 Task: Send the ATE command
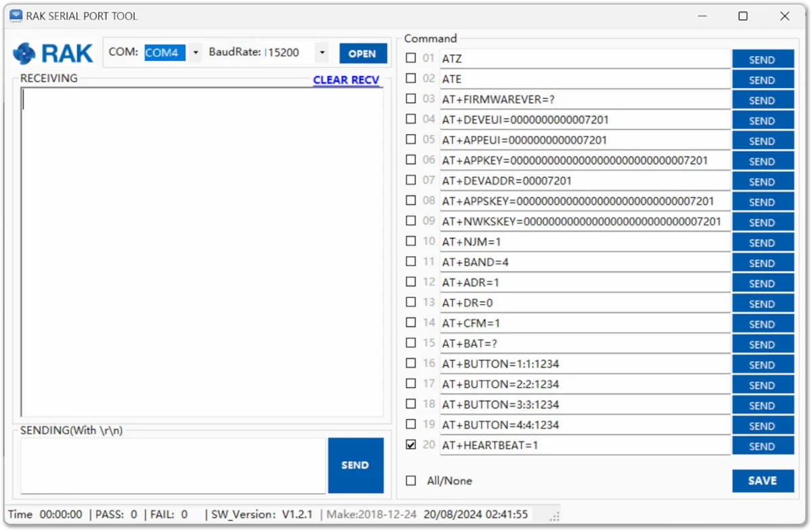[x=763, y=80]
